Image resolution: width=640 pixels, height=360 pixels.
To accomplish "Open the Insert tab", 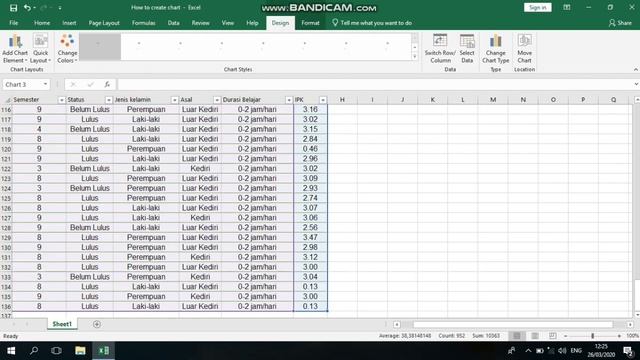I will (69, 23).
